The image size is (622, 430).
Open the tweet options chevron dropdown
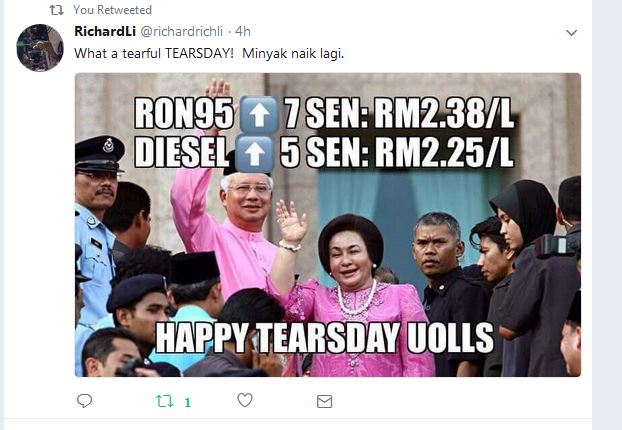pos(571,33)
